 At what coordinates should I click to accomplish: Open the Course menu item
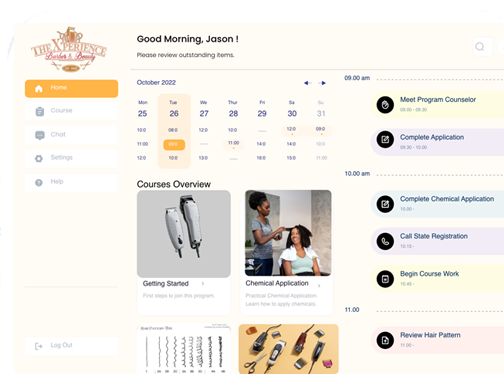[71, 111]
